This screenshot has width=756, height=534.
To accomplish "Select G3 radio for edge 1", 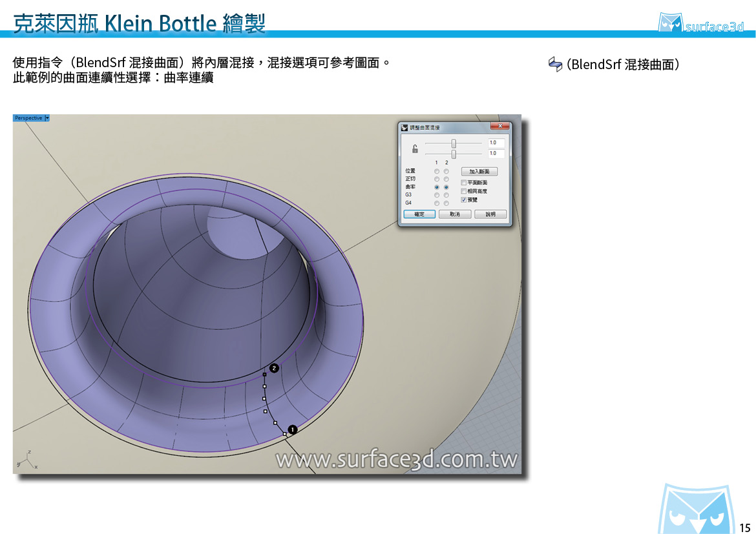I will point(436,195).
